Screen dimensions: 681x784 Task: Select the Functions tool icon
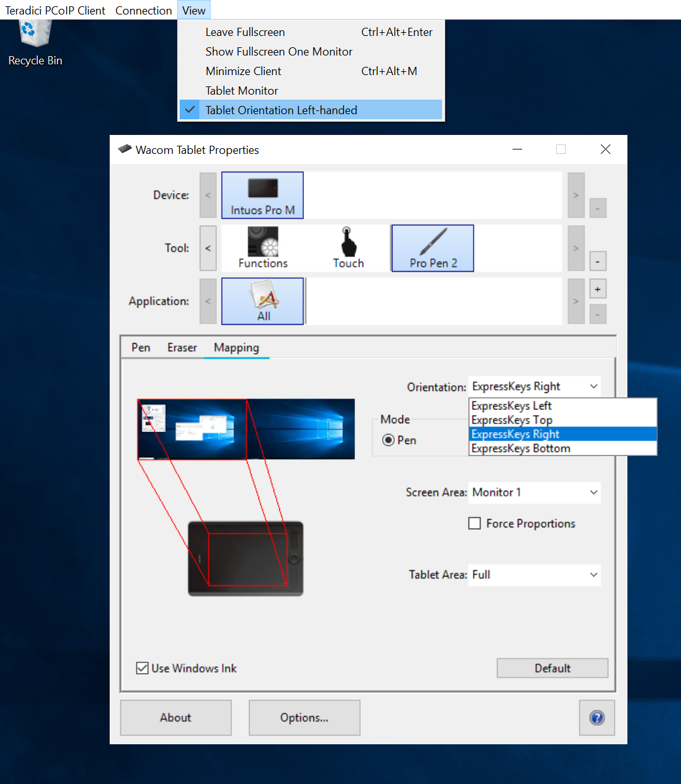263,249
